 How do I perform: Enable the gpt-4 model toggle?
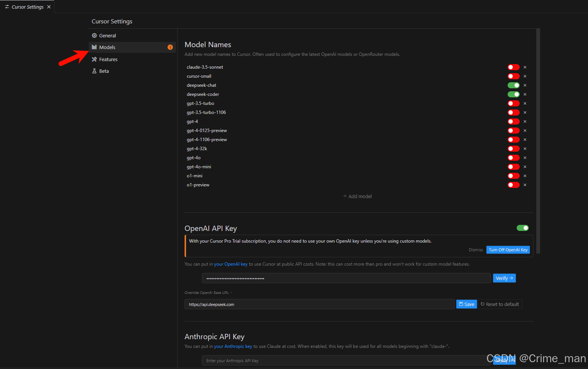click(x=513, y=121)
